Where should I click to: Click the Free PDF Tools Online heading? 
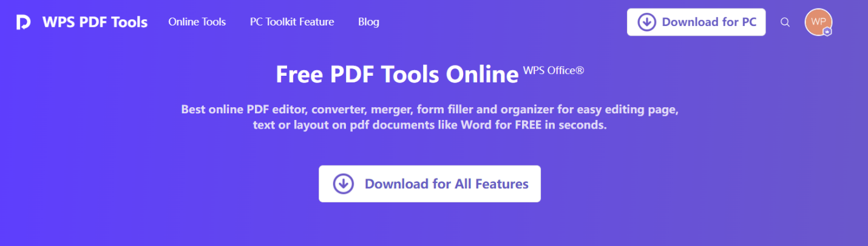pyautogui.click(x=397, y=74)
